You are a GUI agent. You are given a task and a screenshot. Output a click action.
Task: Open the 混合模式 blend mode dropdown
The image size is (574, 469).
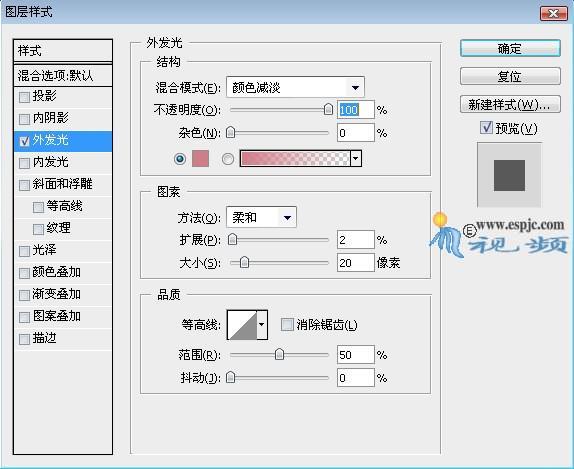[295, 87]
